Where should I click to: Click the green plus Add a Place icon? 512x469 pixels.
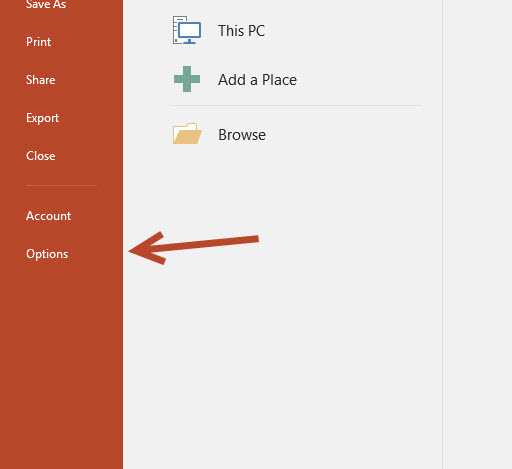(x=187, y=79)
